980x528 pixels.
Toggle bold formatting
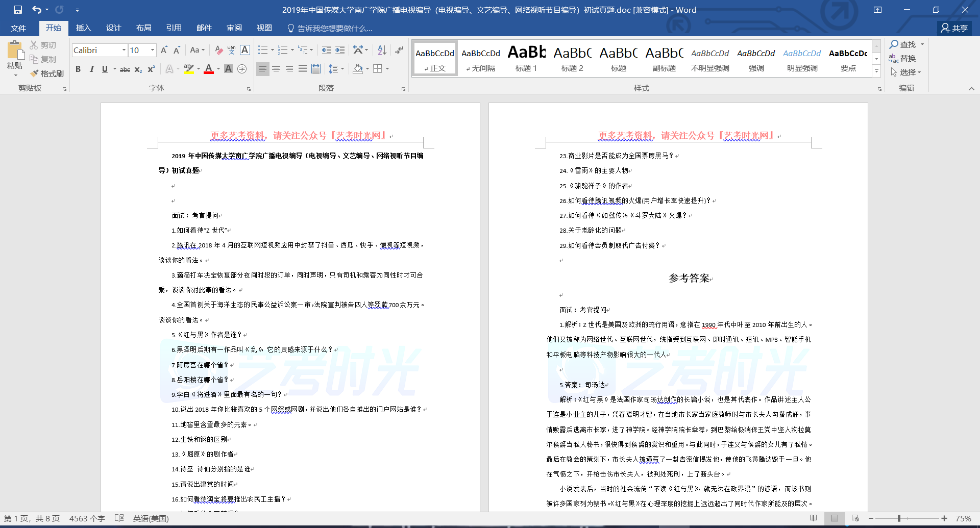78,69
